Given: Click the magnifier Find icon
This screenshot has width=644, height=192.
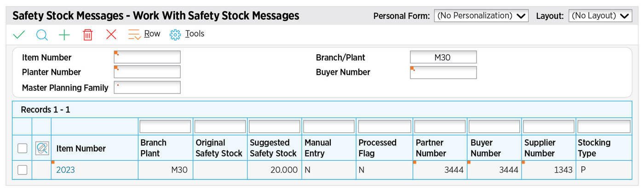Looking at the screenshot, I should (42, 35).
